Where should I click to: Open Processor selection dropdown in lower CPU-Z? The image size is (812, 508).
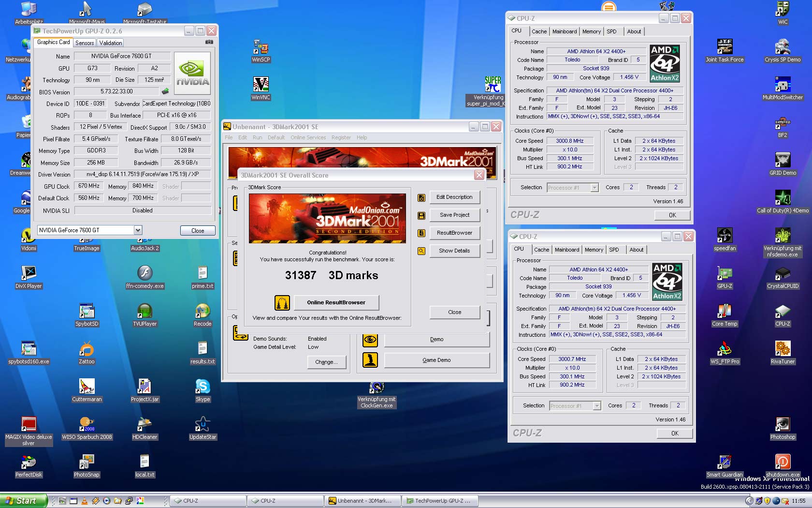597,406
